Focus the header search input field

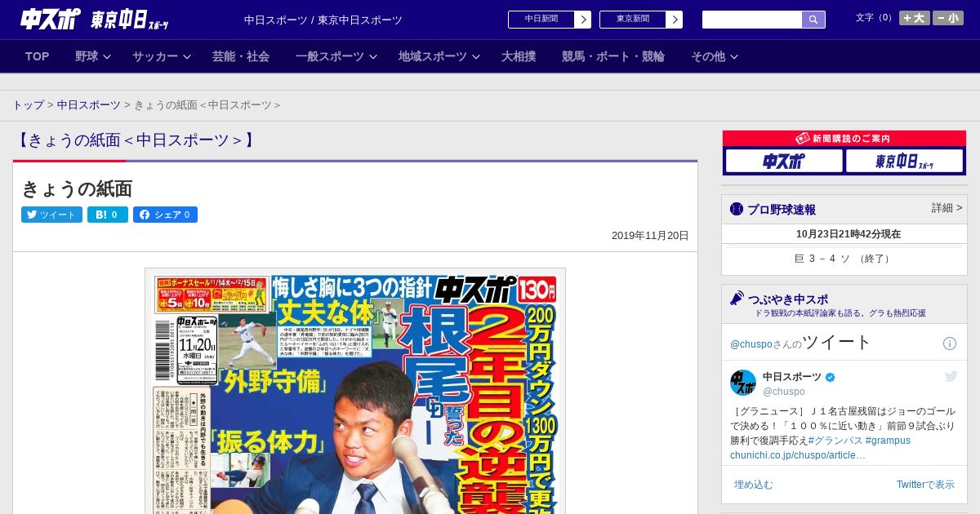point(752,20)
